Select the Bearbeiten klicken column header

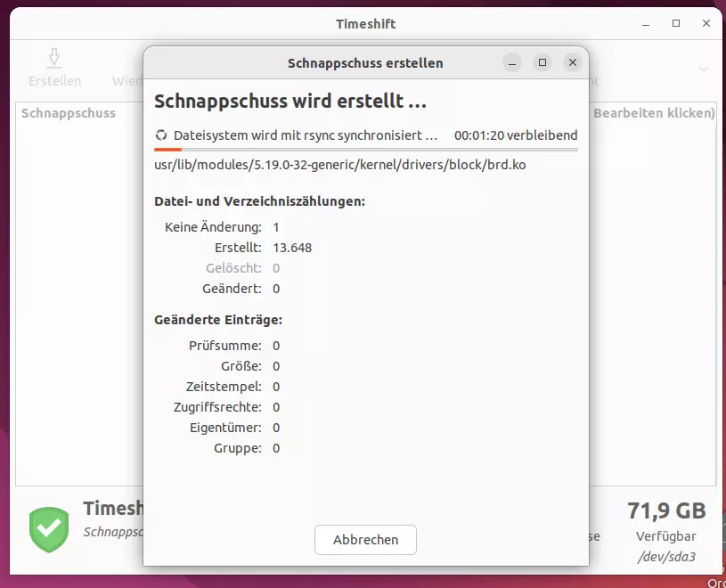tap(656, 113)
